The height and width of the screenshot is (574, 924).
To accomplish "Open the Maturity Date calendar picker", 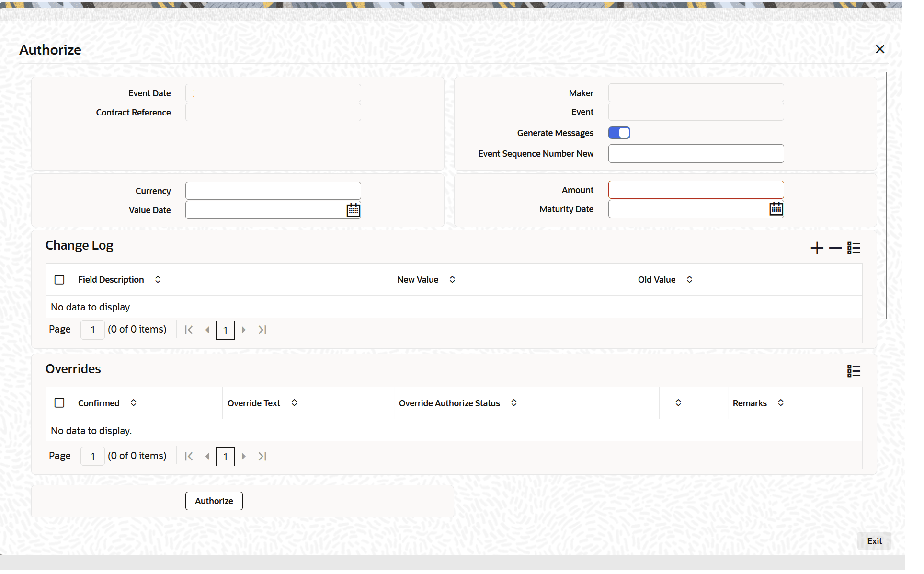I will tap(776, 209).
